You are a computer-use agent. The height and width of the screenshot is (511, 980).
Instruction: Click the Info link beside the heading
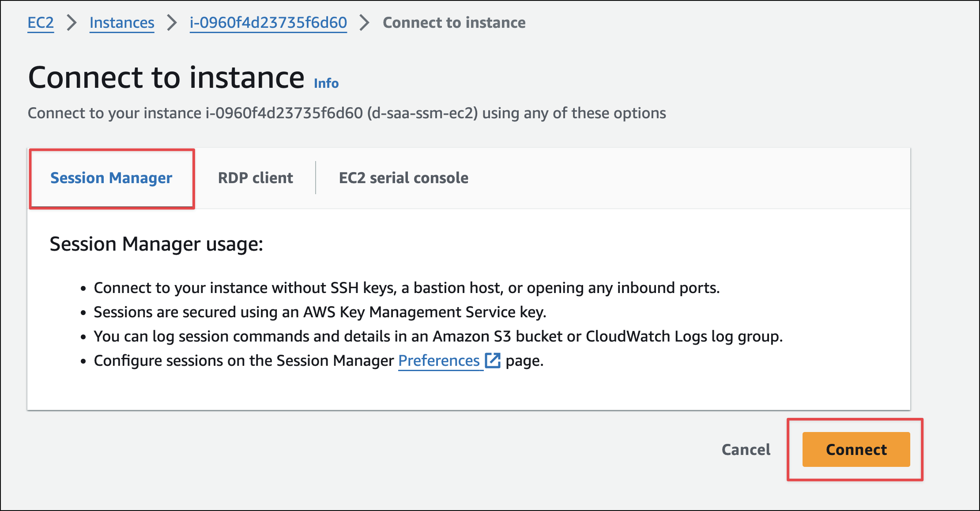coord(326,83)
